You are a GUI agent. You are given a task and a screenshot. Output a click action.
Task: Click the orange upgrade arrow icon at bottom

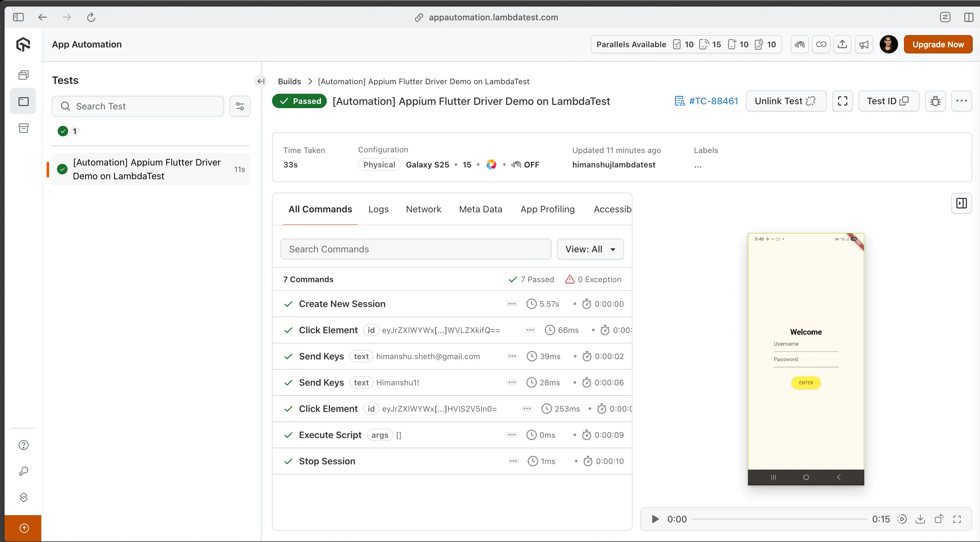(x=24, y=528)
